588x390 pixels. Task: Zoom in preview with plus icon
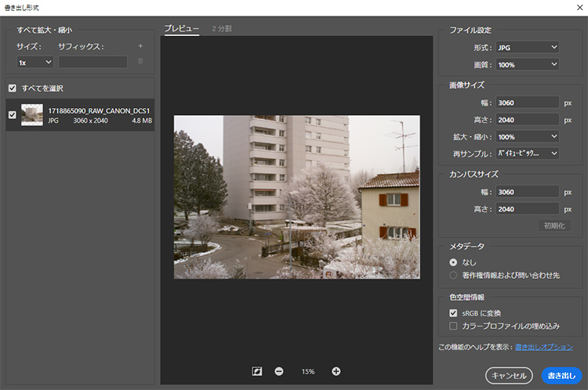pos(336,371)
